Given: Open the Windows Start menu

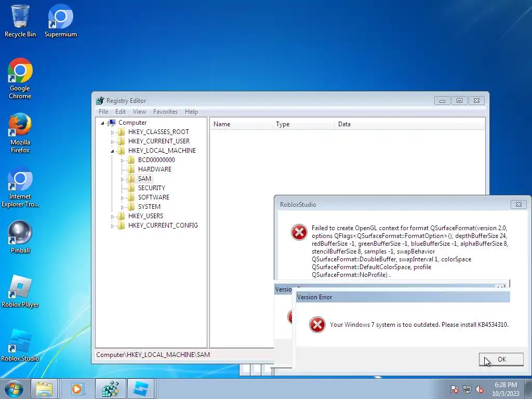Looking at the screenshot, I should (14, 389).
